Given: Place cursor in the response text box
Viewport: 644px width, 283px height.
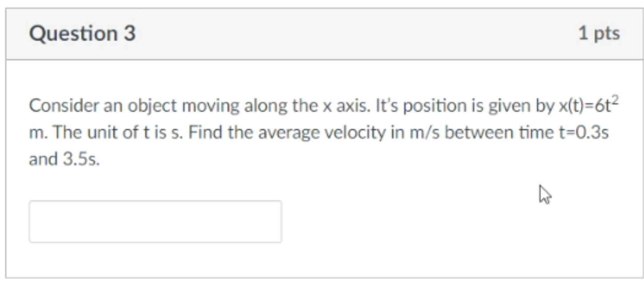Looking at the screenshot, I should (x=155, y=221).
